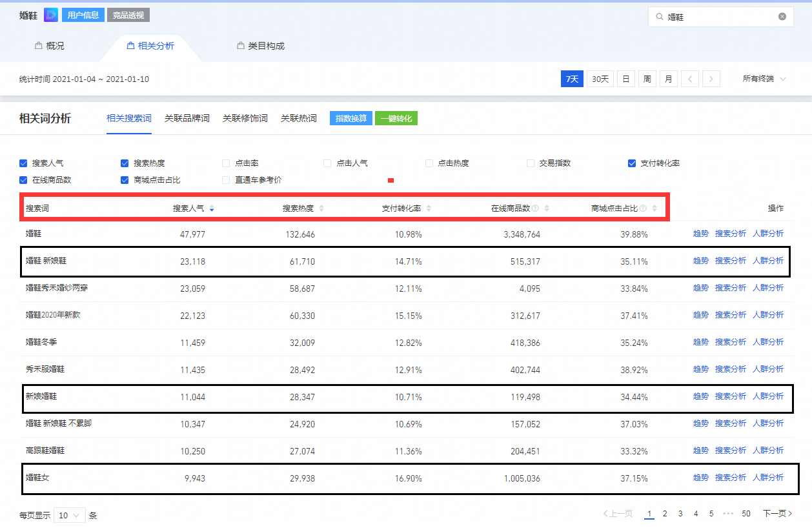This screenshot has height=528, width=812.
Task: Open 搜索分析 for 婚鞋冬季 row
Action: [731, 342]
